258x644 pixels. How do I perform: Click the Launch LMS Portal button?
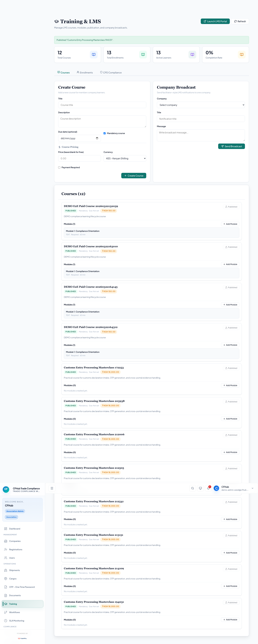(215, 21)
